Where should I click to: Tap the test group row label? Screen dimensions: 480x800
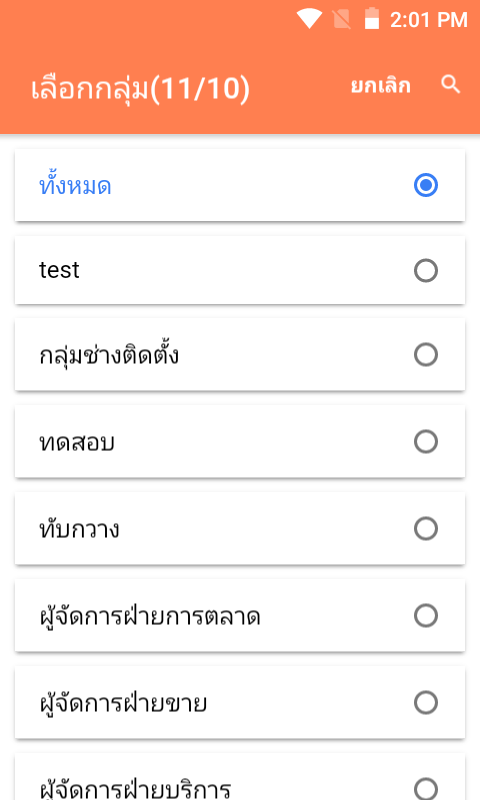(59, 270)
